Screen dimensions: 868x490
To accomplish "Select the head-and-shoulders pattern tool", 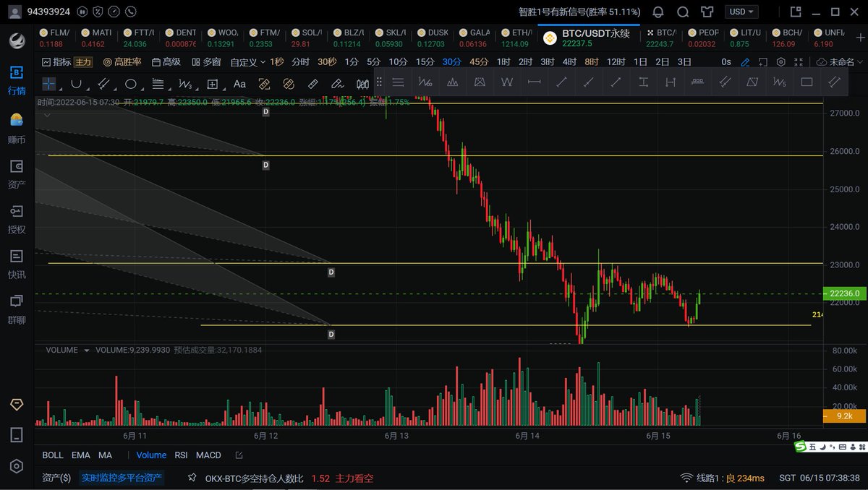I will 453,82.
